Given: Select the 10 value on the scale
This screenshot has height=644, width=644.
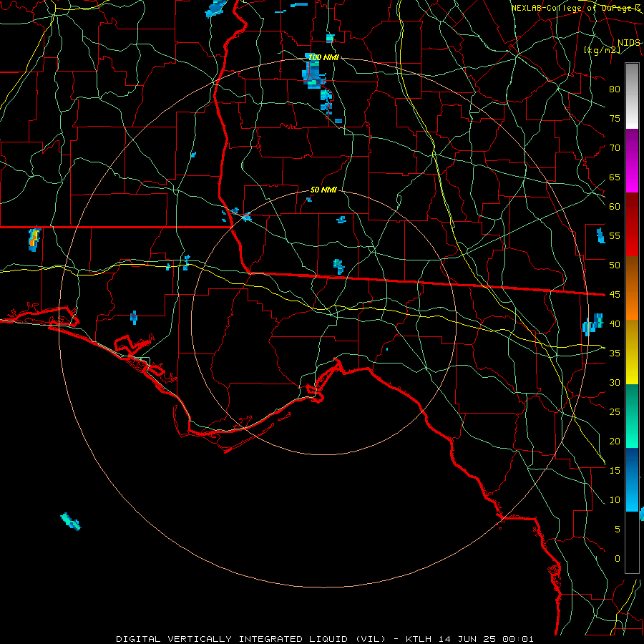Looking at the screenshot, I should pyautogui.click(x=615, y=500).
